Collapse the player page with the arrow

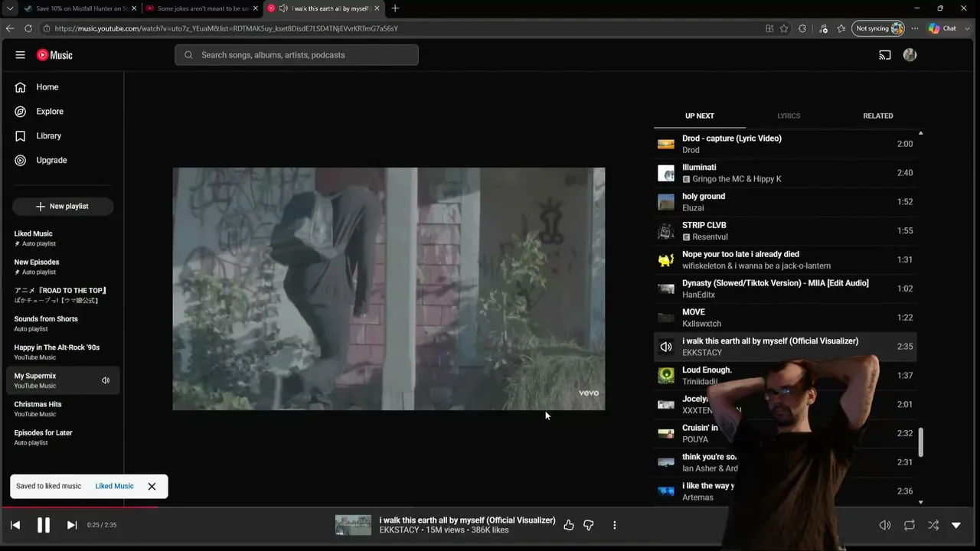pyautogui.click(x=956, y=525)
